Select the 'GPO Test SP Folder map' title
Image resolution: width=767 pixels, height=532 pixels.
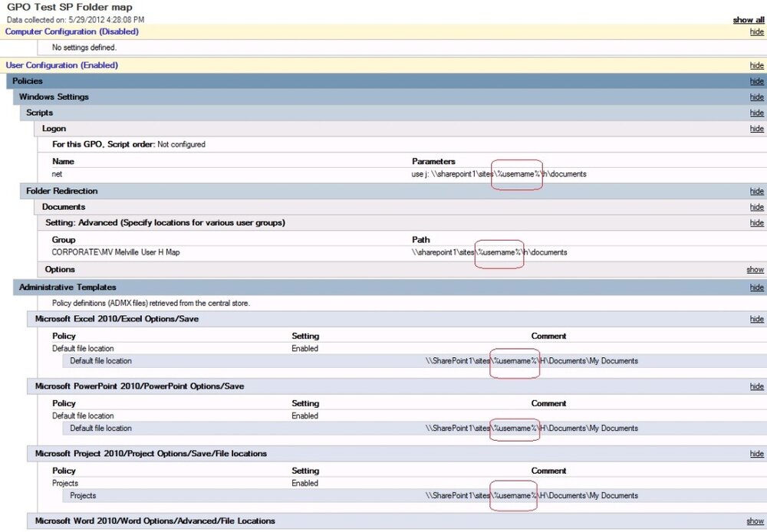pos(70,8)
